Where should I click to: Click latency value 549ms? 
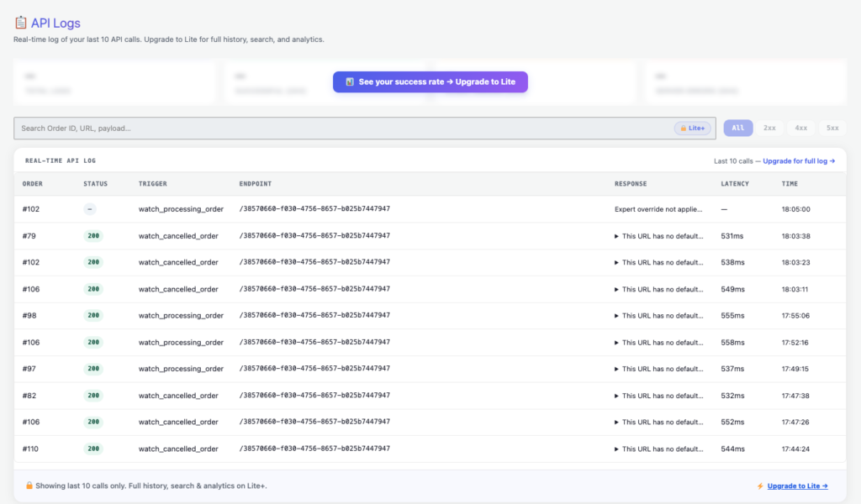tap(732, 289)
